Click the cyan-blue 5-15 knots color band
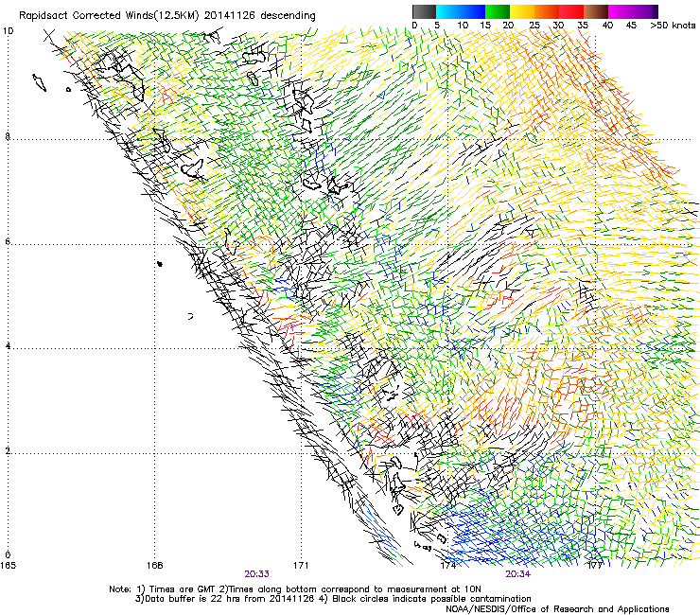This screenshot has height=615, width=700. (x=461, y=11)
